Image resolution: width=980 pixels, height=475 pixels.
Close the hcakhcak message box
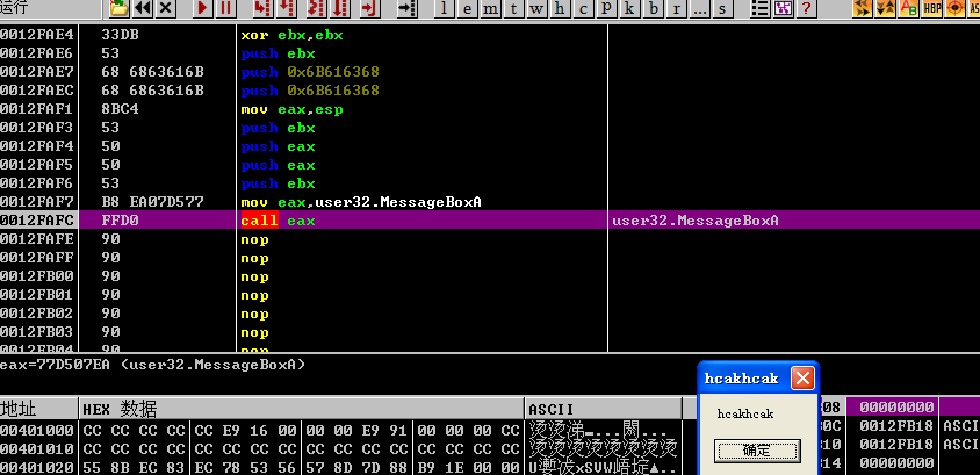803,379
